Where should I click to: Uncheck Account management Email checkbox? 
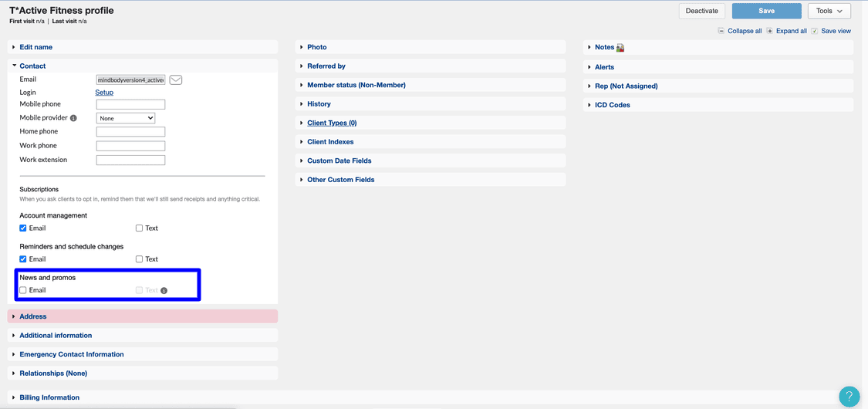(x=22, y=228)
